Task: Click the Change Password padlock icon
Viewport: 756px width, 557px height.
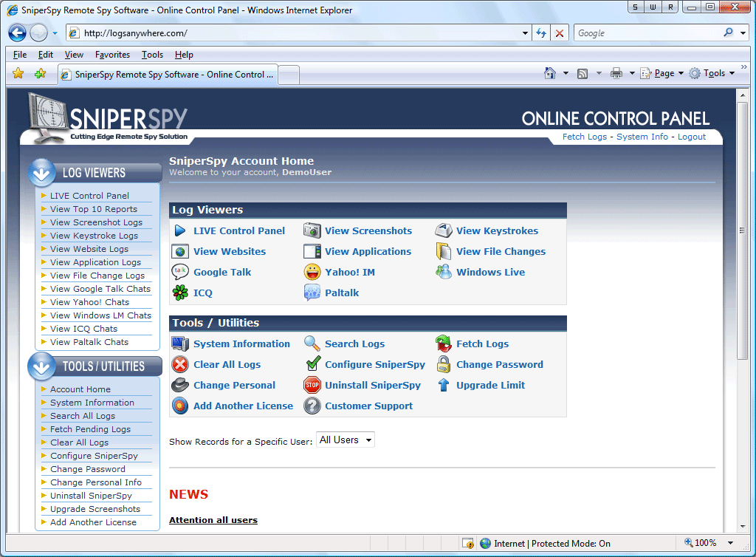Action: point(444,365)
